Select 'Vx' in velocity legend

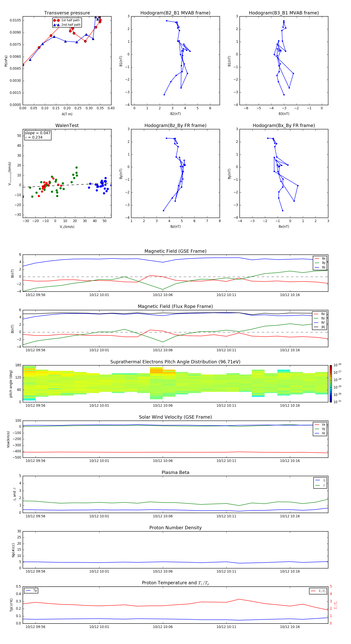tap(320, 424)
